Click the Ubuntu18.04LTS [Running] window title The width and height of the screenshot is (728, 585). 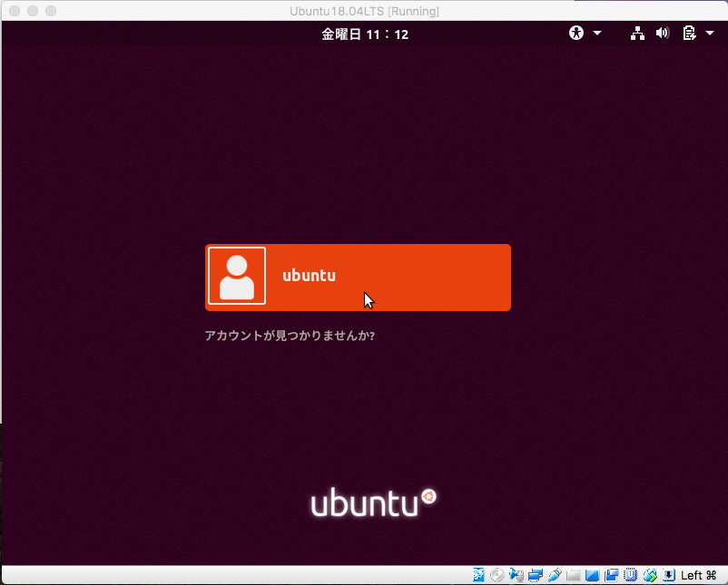coord(365,11)
